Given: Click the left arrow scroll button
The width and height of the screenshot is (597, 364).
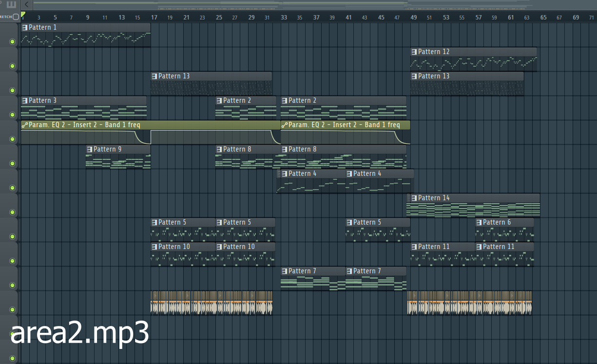Looking at the screenshot, I should tap(26, 4).
